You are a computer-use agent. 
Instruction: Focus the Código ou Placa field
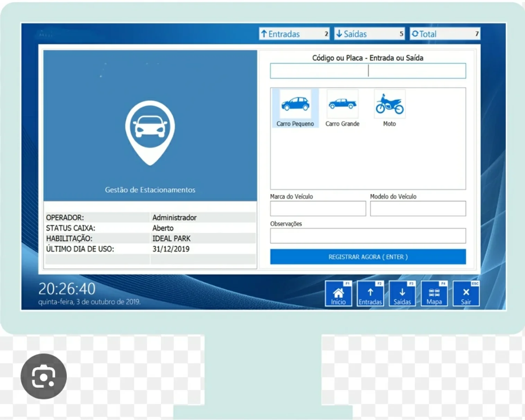[368, 71]
